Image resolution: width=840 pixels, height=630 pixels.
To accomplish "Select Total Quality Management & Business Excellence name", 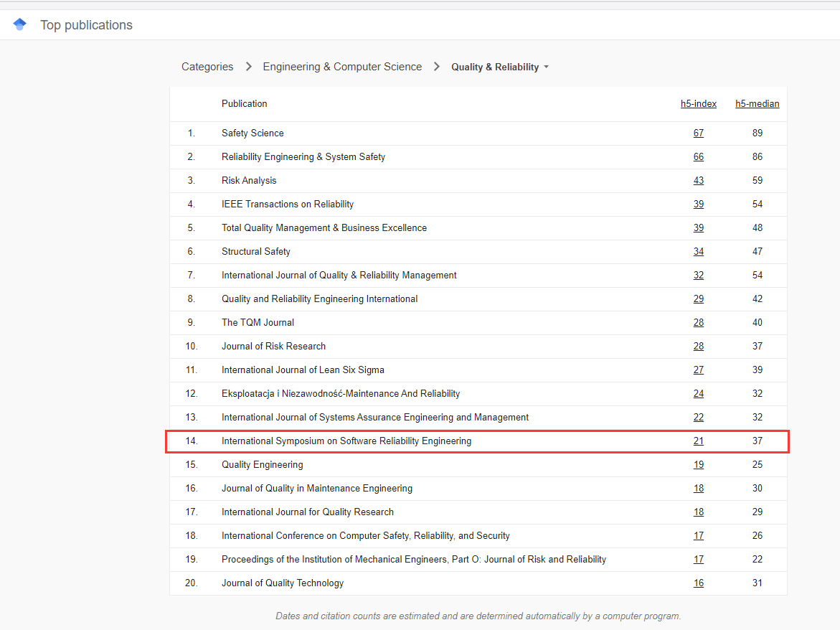I will coord(325,227).
